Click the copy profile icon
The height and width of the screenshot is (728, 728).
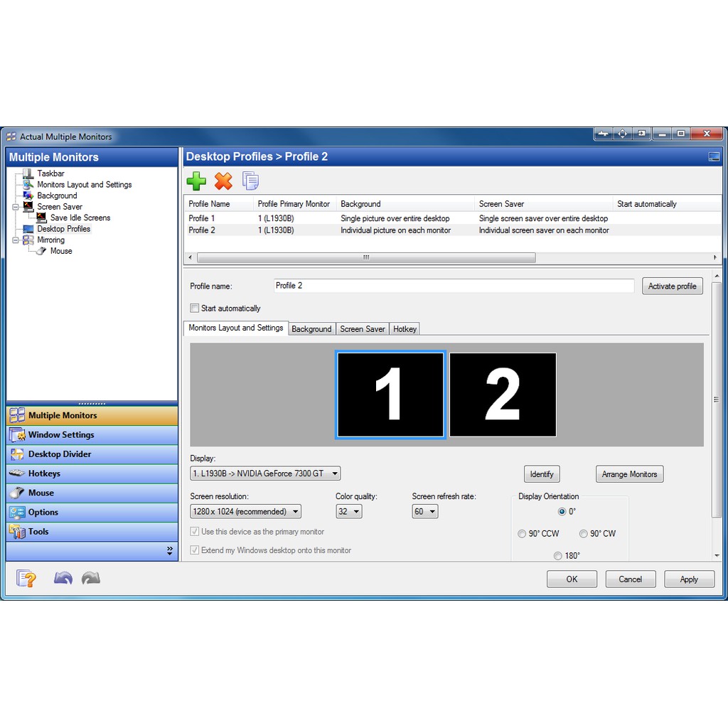250,181
